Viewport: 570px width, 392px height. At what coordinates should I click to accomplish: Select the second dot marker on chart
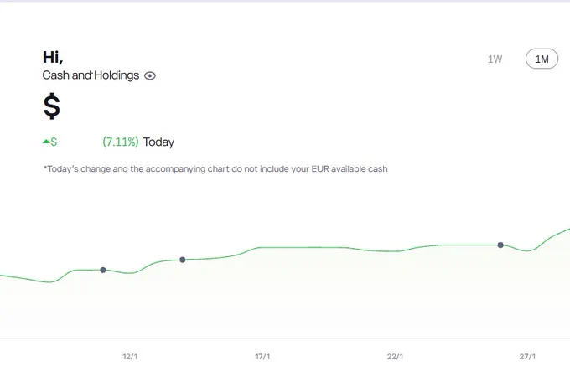183,260
